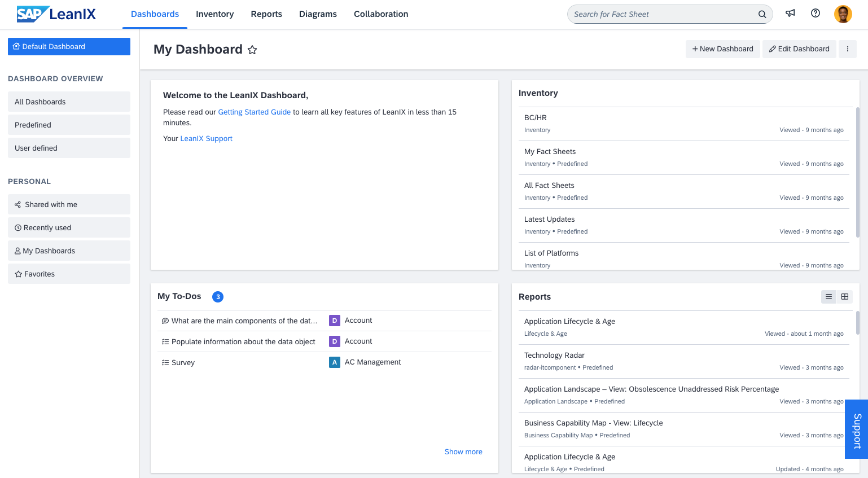
Task: Open the Diagrams tab
Action: [318, 14]
